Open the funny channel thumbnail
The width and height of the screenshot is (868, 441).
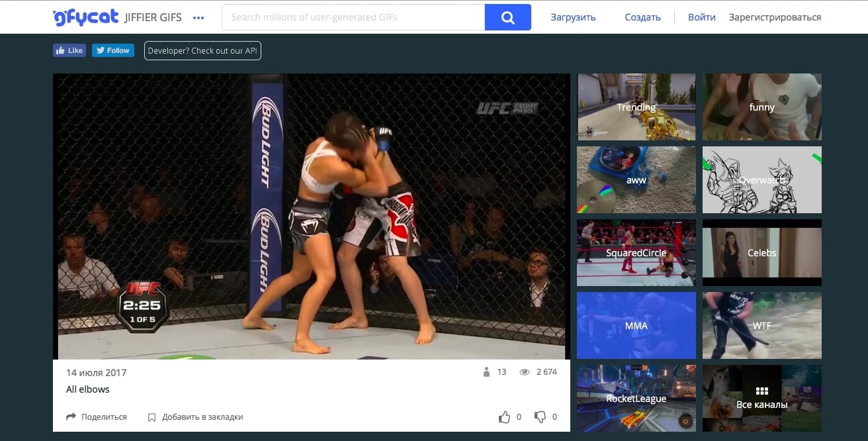762,107
